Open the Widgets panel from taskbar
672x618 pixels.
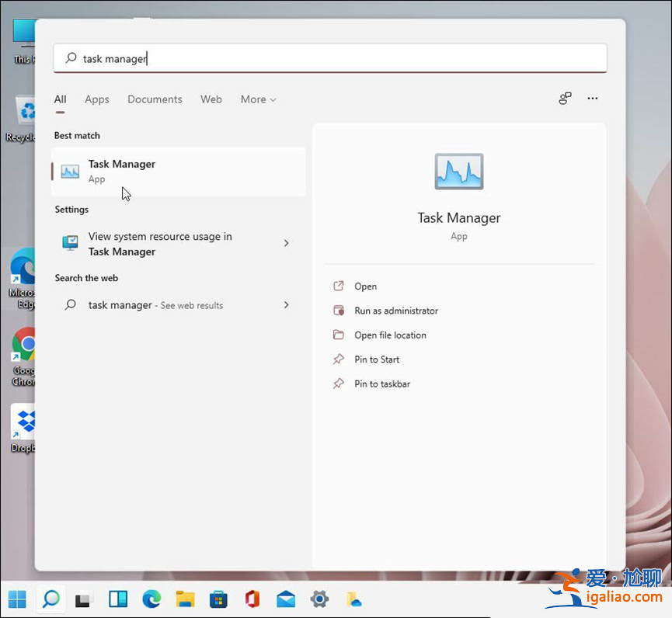coord(118,599)
